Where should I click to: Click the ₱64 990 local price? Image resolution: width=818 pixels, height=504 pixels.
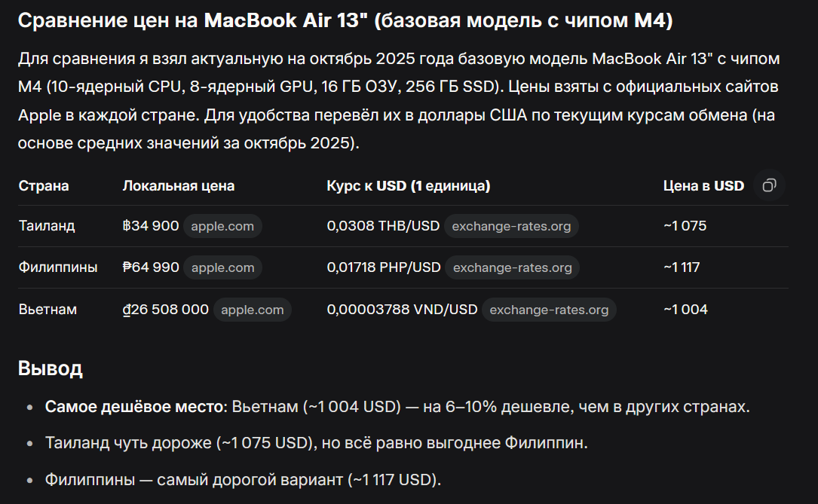[x=150, y=267]
